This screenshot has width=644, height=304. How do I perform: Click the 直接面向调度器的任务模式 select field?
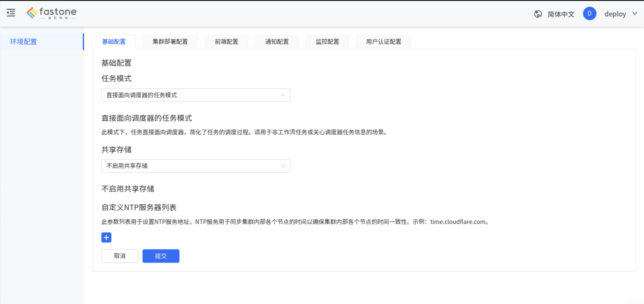[x=196, y=95]
